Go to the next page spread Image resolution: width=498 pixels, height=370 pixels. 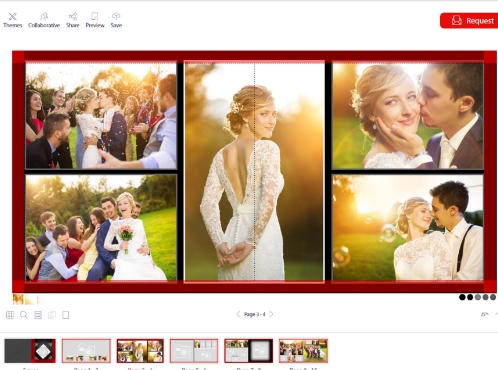[271, 314]
